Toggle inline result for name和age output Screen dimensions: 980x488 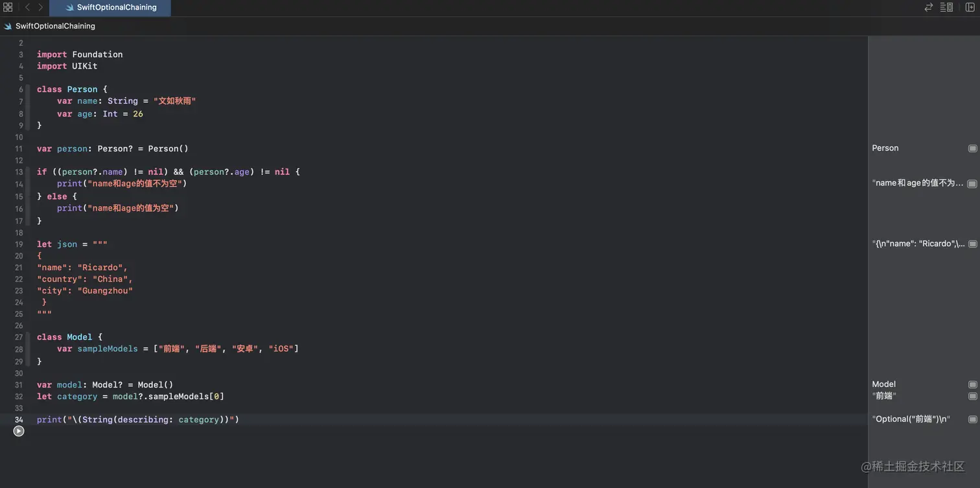pos(972,183)
